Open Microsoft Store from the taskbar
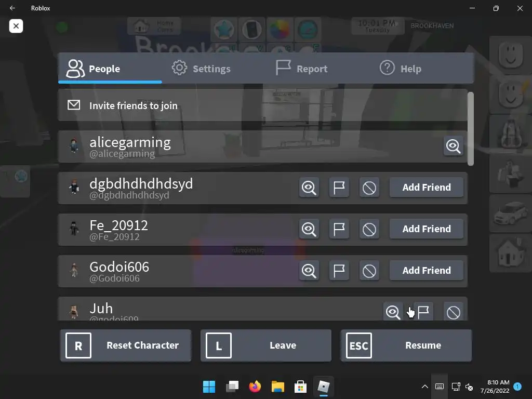The image size is (532, 399). coord(300,387)
